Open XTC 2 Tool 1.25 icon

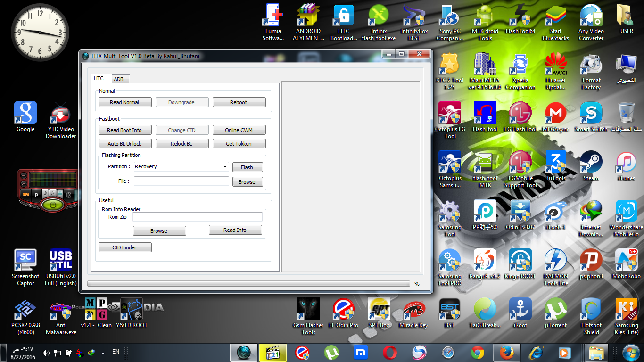450,71
